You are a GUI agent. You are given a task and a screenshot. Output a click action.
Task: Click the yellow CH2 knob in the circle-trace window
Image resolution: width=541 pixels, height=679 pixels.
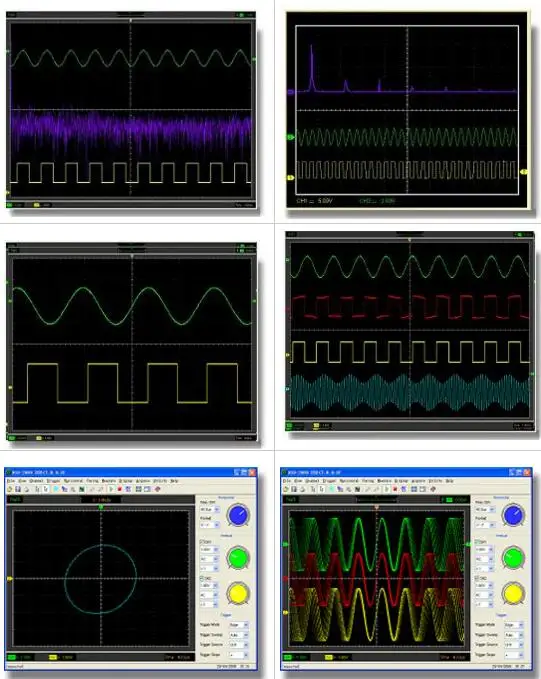click(238, 593)
